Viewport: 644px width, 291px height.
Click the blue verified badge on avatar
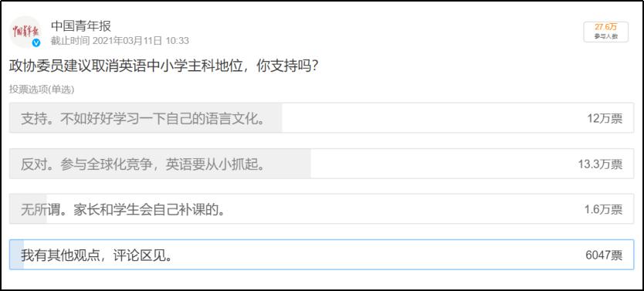[x=36, y=42]
